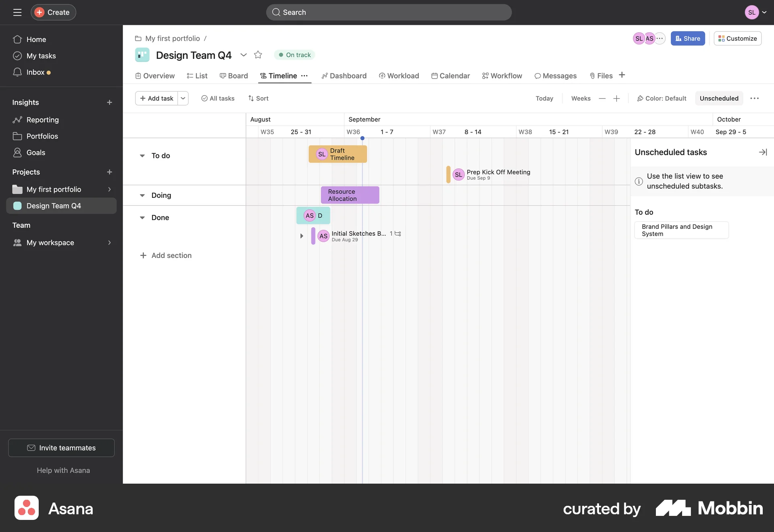
Task: Star the Design Team Q4 project
Action: coord(258,55)
